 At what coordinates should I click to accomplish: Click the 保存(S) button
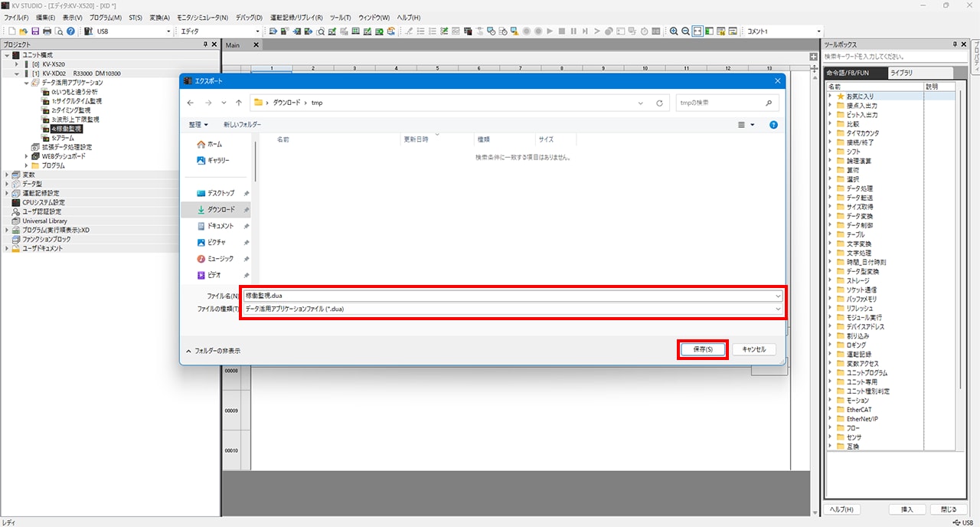(x=702, y=349)
